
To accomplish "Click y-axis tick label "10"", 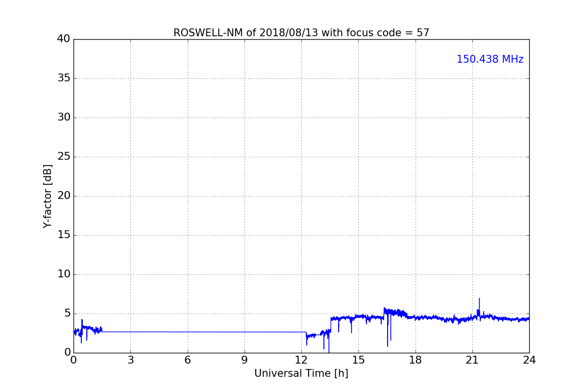I will (64, 274).
